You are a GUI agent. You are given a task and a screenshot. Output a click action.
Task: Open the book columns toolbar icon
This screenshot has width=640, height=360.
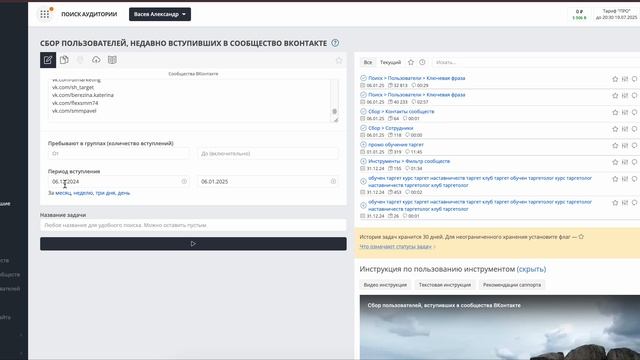click(112, 60)
